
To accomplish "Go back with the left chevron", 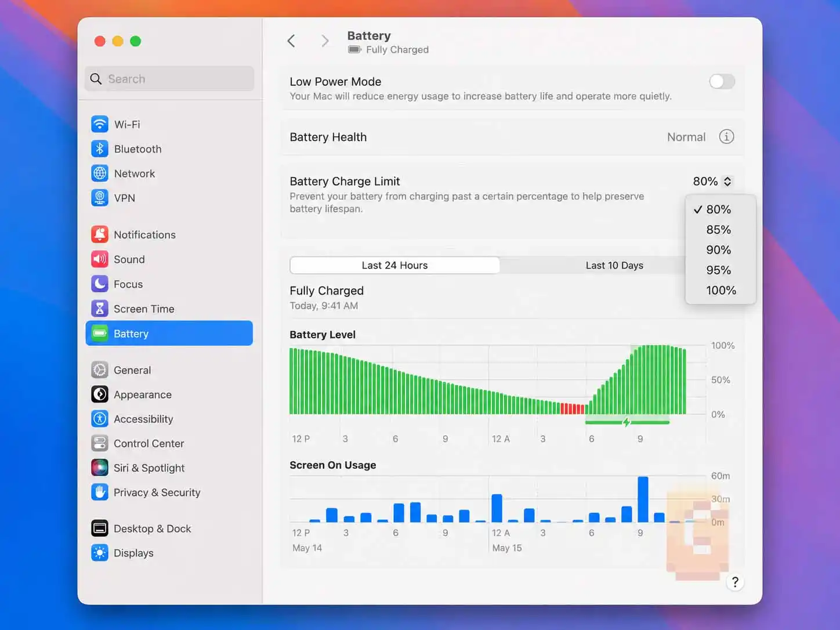I will pos(291,41).
